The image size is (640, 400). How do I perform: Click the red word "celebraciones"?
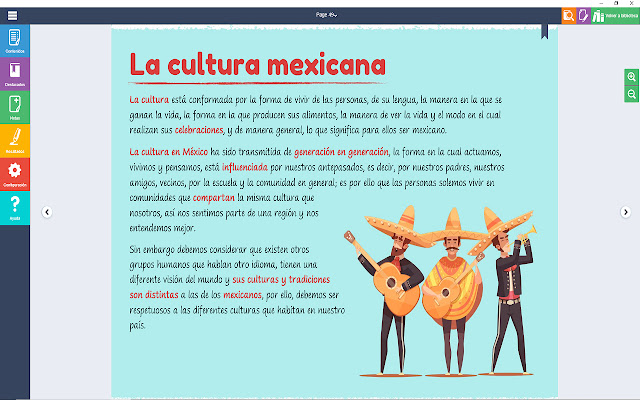click(199, 130)
